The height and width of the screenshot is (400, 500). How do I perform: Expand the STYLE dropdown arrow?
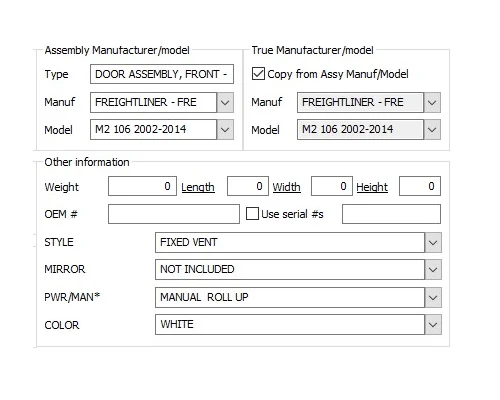[x=433, y=242]
